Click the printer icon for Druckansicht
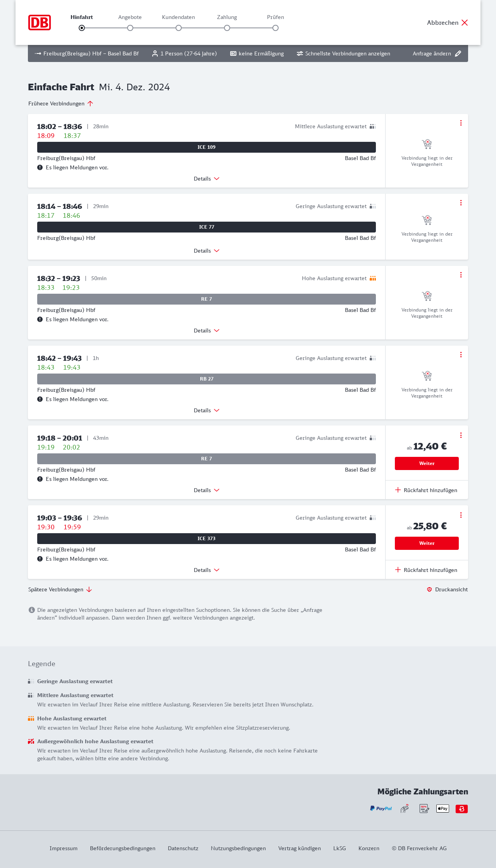 [429, 589]
